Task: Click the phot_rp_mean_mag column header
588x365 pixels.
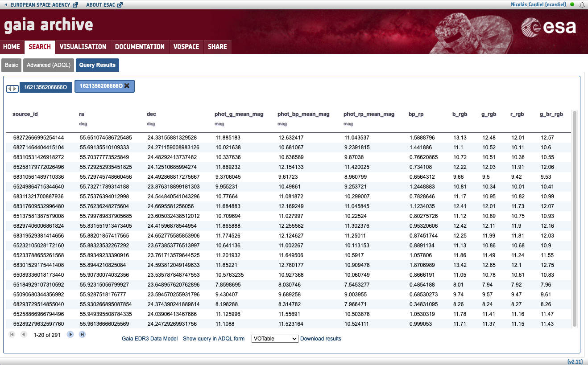Action: pos(369,114)
